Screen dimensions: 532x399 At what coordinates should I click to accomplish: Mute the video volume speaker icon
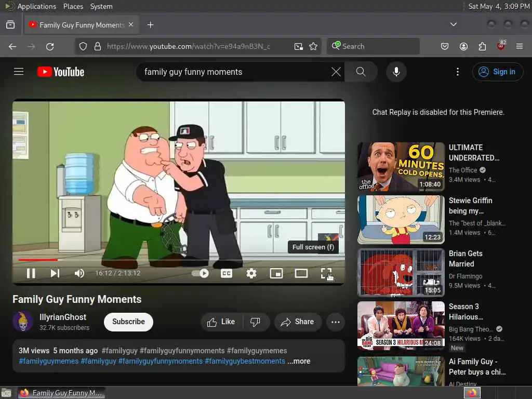[79, 273]
